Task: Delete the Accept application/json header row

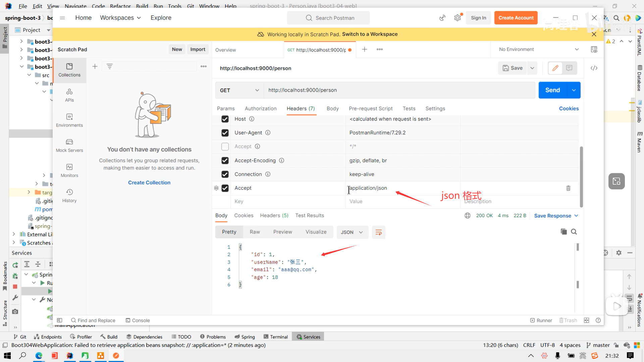Action: [568, 188]
